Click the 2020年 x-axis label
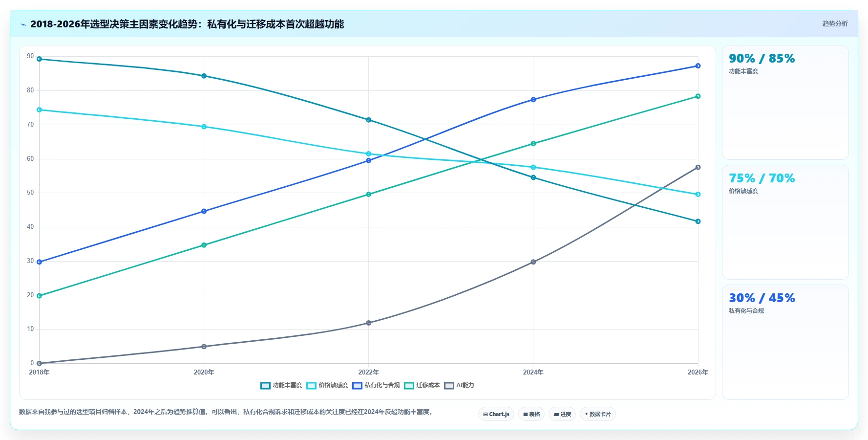 coord(204,373)
